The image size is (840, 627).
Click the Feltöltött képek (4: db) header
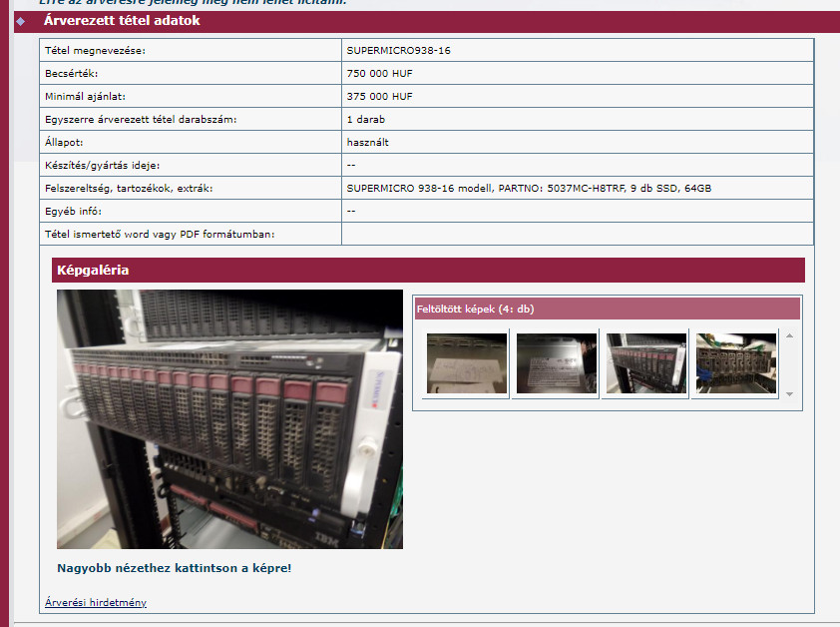click(475, 310)
